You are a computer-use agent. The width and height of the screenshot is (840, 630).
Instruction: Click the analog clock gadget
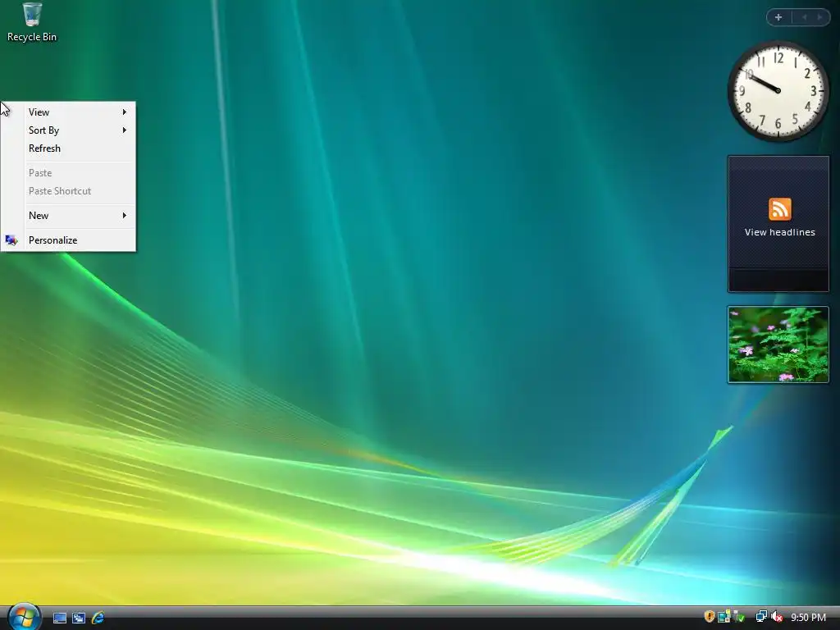click(778, 91)
